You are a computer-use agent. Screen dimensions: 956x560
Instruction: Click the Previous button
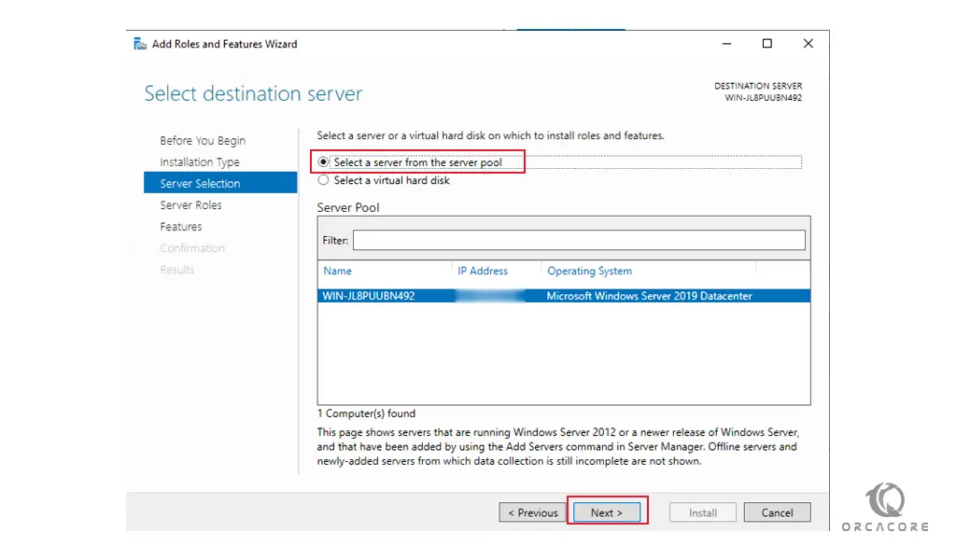[x=533, y=512]
